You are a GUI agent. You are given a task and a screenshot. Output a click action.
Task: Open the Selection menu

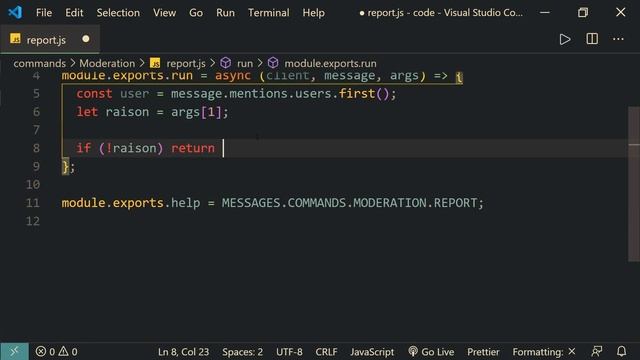pos(118,13)
